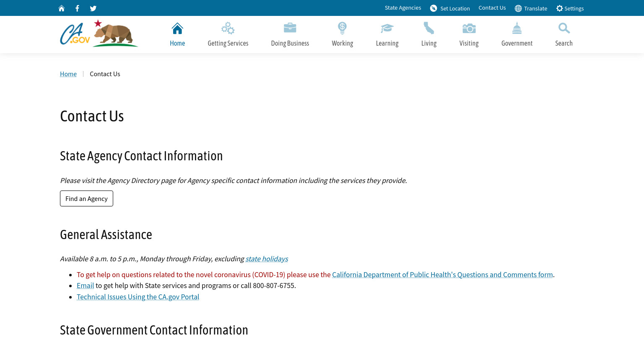Image resolution: width=644 pixels, height=345 pixels.
Task: Click the Contact Us page heading
Action: point(92,116)
